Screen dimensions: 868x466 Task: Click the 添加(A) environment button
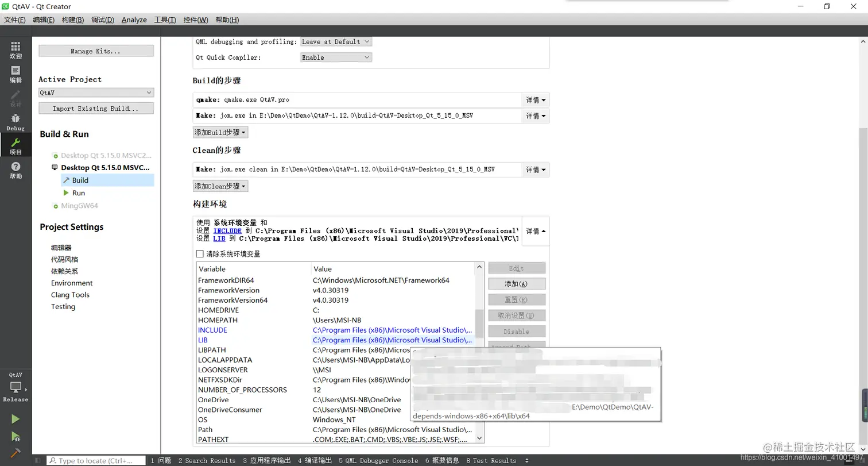click(x=517, y=284)
